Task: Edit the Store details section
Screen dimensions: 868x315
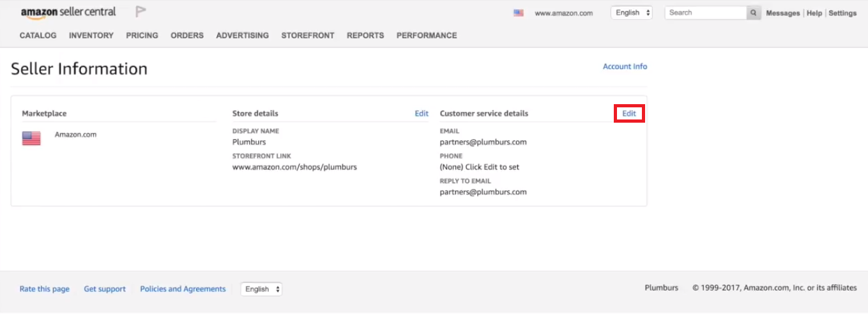Action: (422, 114)
